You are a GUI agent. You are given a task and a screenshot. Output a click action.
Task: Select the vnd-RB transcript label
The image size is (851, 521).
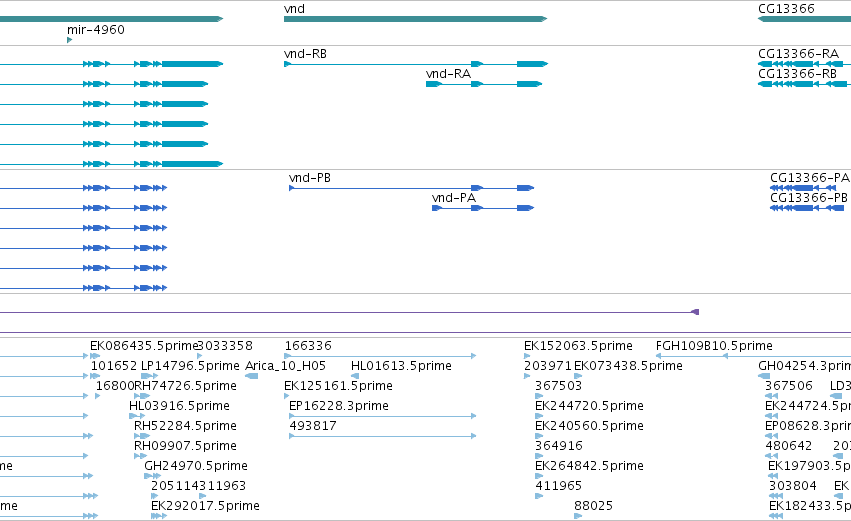pyautogui.click(x=306, y=54)
